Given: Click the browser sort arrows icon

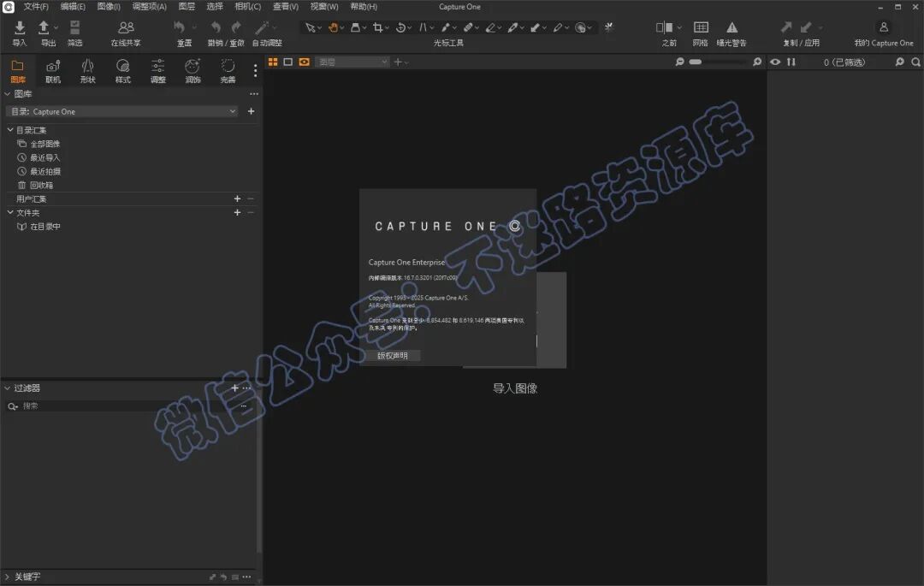Looking at the screenshot, I should (x=791, y=62).
